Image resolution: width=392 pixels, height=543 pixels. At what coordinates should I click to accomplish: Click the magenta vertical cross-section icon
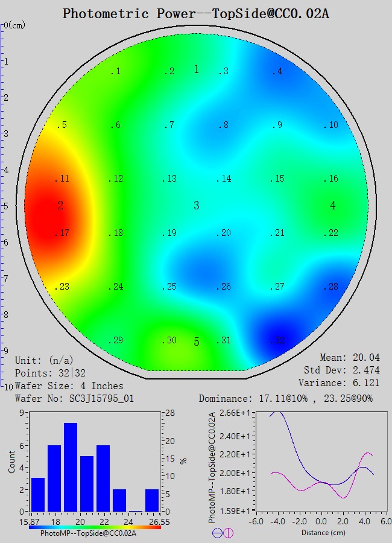coord(228,533)
